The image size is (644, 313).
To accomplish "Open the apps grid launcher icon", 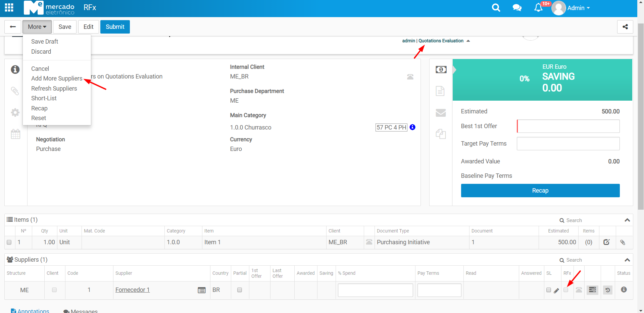I will click(x=9, y=7).
